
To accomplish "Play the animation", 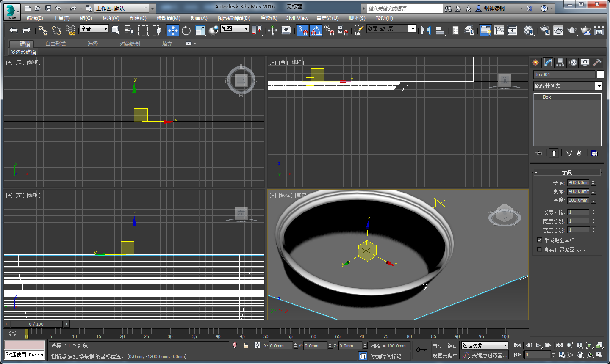I will tap(538, 345).
